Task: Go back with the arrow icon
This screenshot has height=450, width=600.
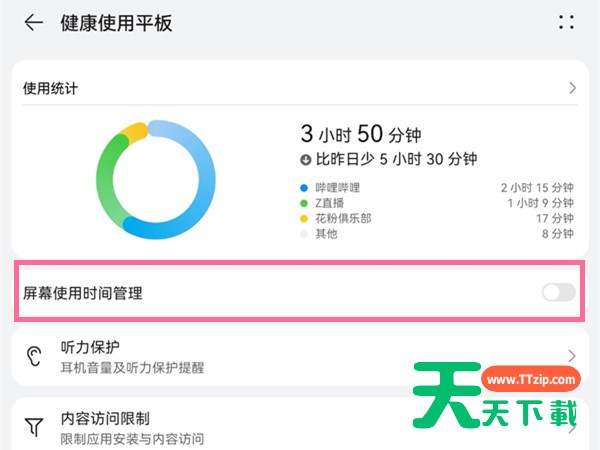Action: (34, 23)
